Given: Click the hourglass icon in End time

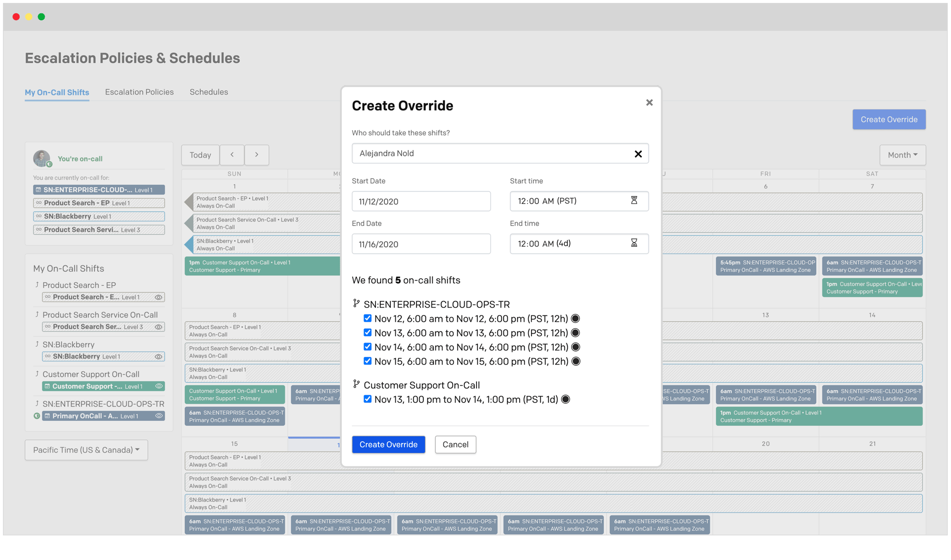Looking at the screenshot, I should tap(634, 243).
